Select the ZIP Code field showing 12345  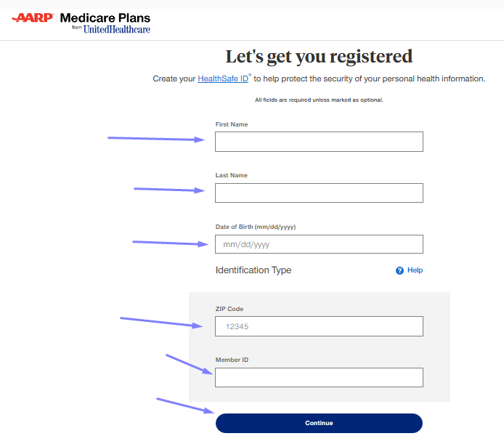point(319,326)
